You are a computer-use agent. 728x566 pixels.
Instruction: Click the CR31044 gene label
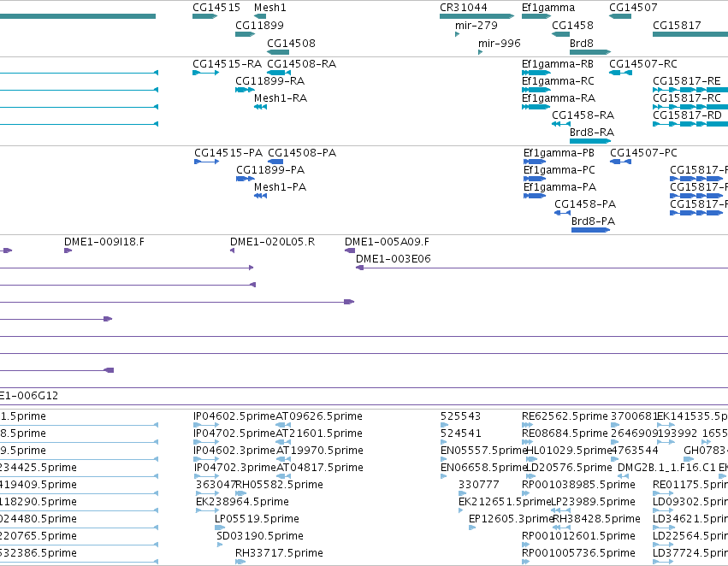(464, 8)
